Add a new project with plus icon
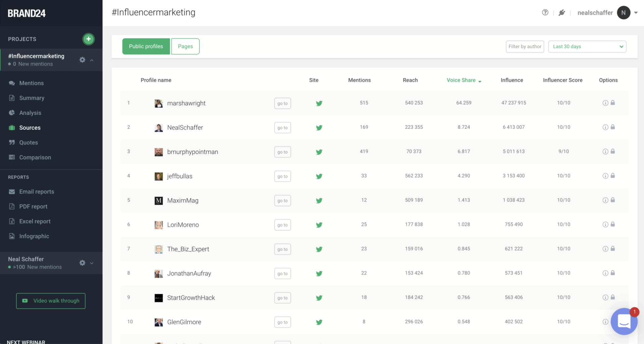The image size is (644, 344). coord(89,39)
